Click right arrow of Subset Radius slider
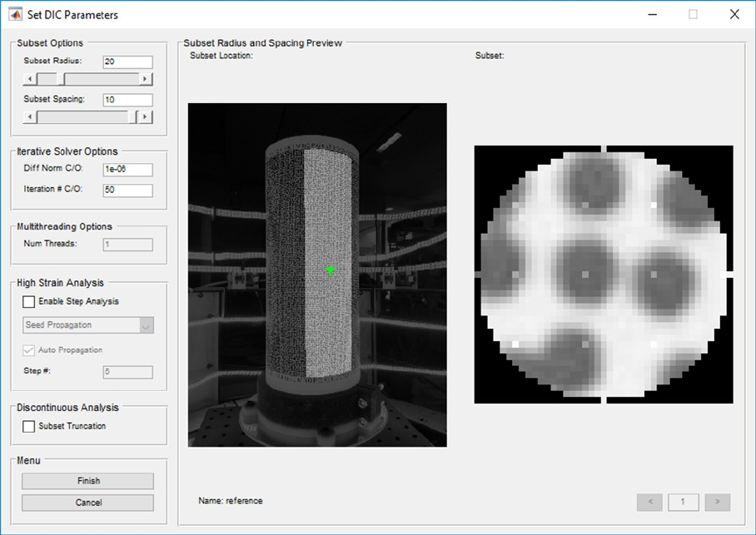The height and width of the screenshot is (535, 756). tap(146, 79)
